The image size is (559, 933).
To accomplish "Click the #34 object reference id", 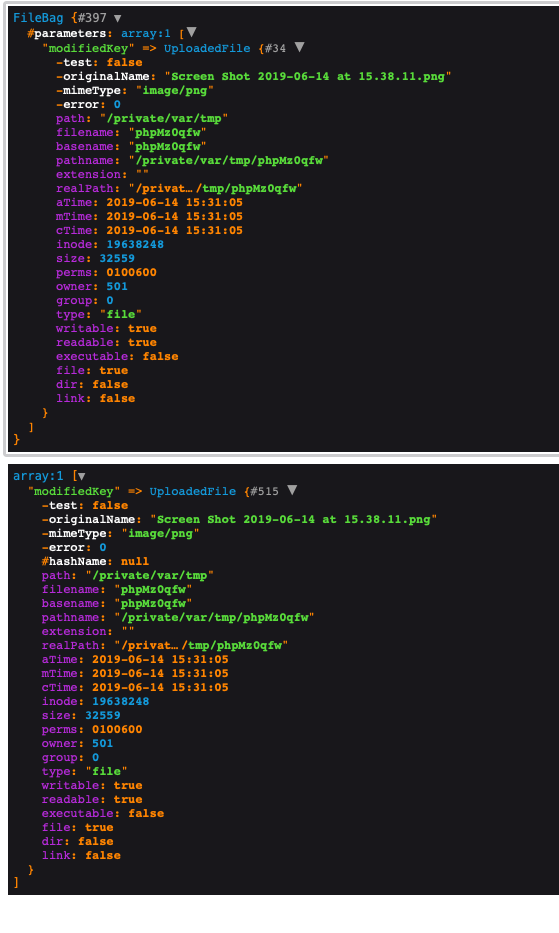I will (275, 48).
